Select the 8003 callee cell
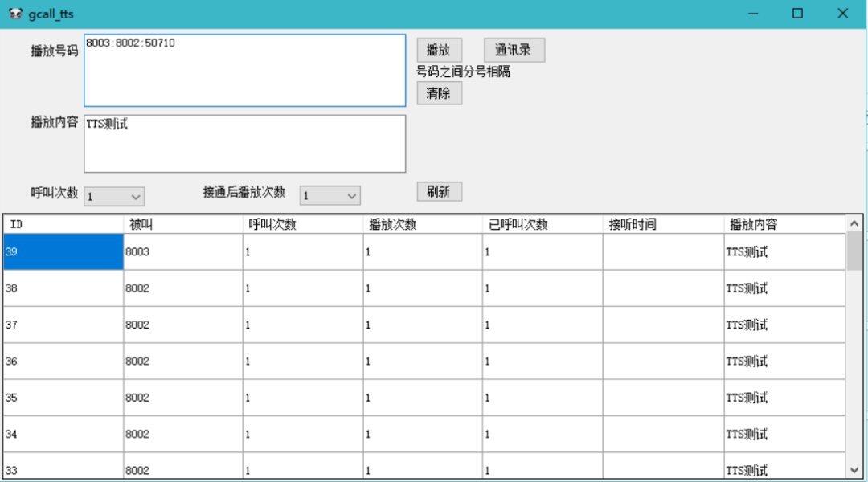The height and width of the screenshot is (482, 868). tap(183, 252)
